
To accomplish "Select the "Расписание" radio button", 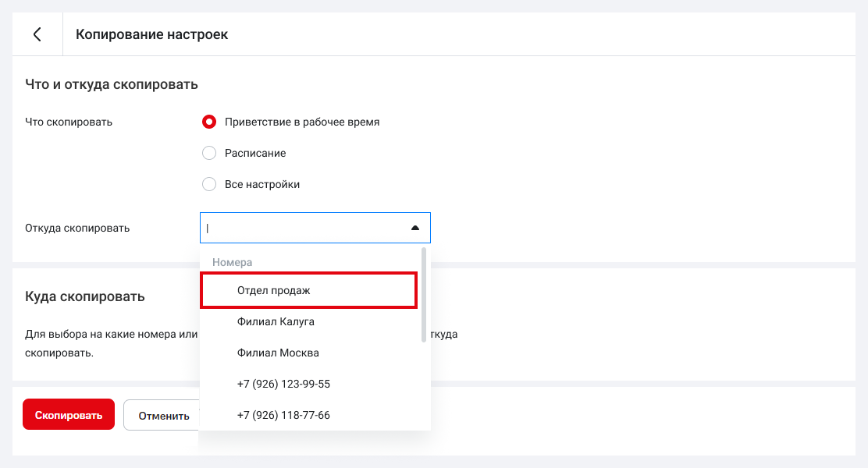I will click(209, 153).
